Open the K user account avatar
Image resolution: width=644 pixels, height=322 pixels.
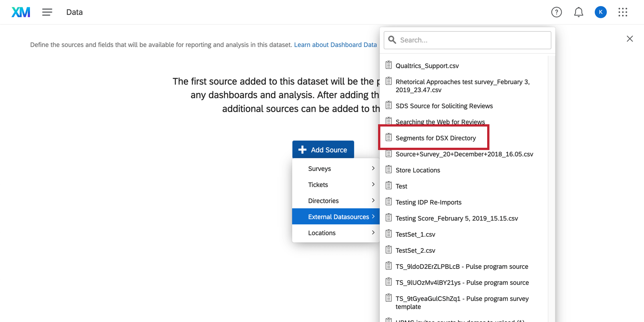coord(600,12)
